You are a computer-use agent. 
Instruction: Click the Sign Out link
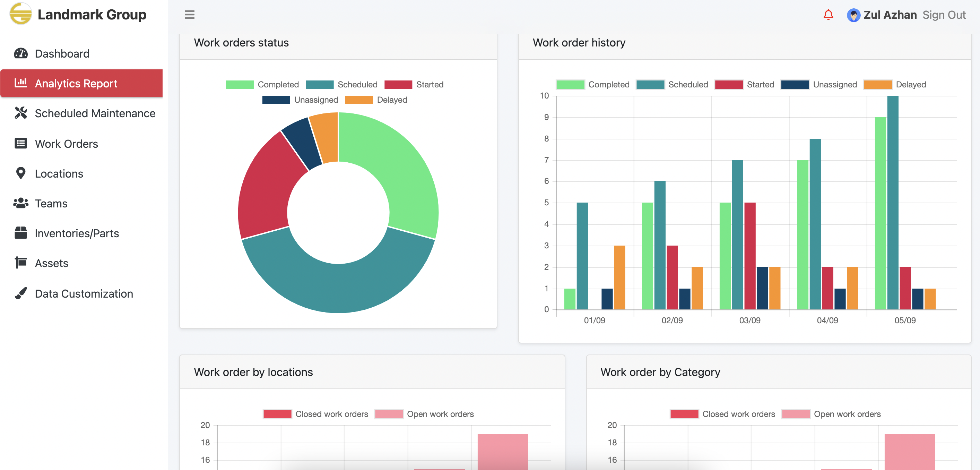[x=944, y=15]
